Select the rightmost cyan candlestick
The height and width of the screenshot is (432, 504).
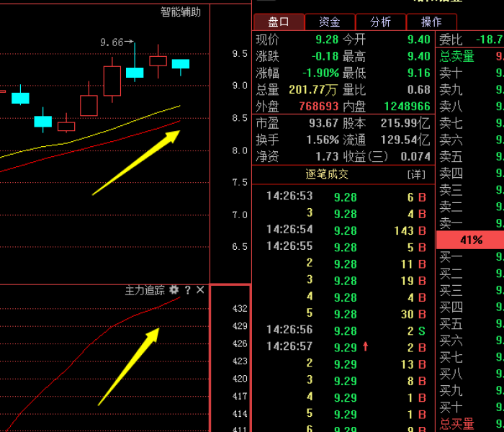tap(181, 65)
